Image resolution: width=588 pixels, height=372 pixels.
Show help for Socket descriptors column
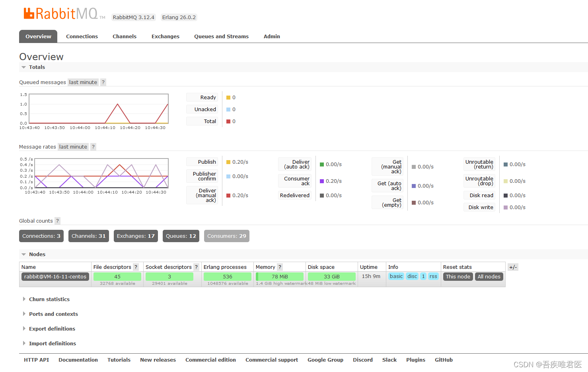click(196, 267)
